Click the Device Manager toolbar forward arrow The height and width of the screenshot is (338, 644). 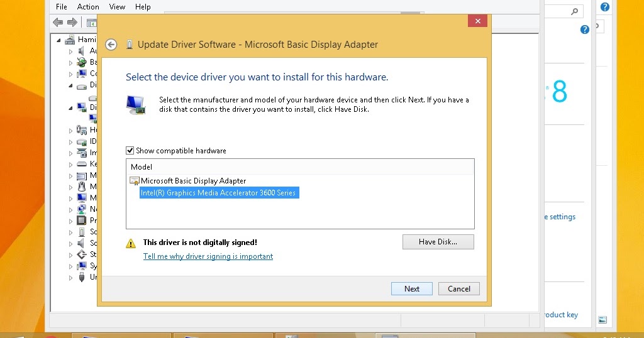[x=72, y=22]
